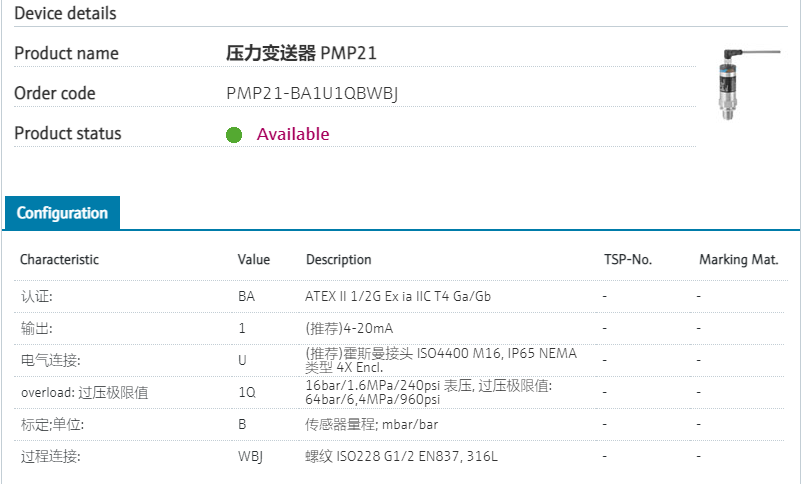Click the BA value cell

pos(246,297)
